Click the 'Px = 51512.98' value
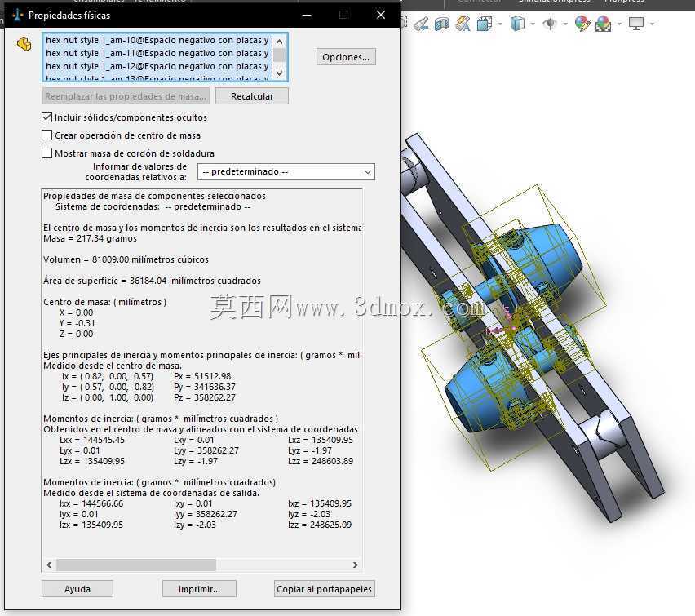 [x=202, y=376]
